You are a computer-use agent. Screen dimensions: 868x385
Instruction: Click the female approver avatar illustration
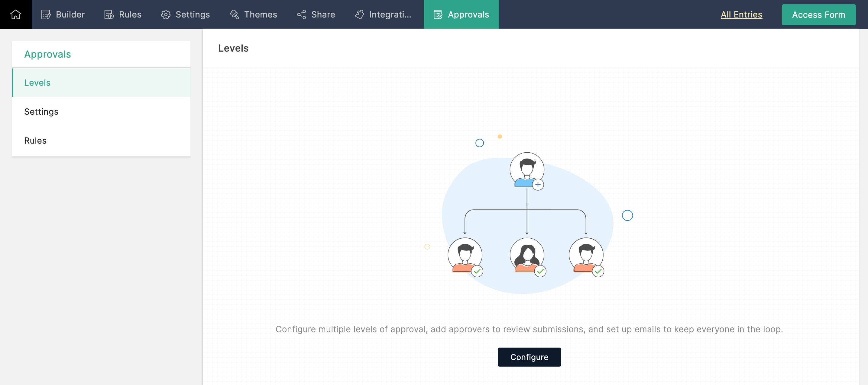527,255
